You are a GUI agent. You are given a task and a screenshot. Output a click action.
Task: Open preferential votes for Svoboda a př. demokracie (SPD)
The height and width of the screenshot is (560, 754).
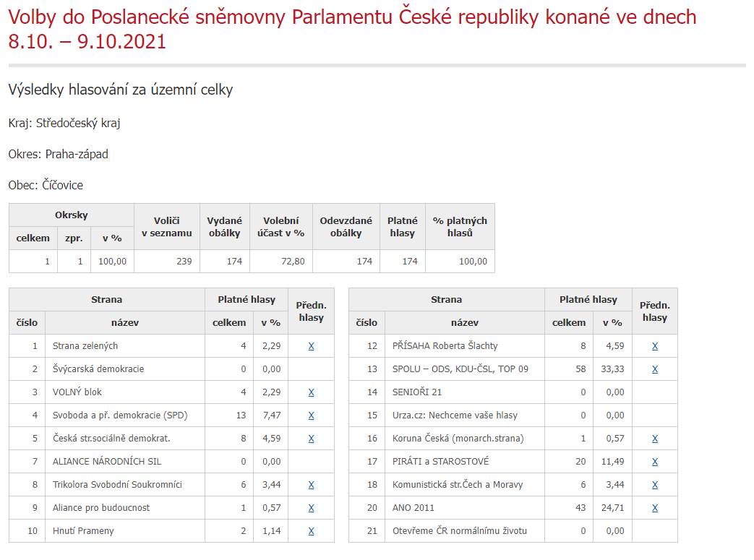311,415
